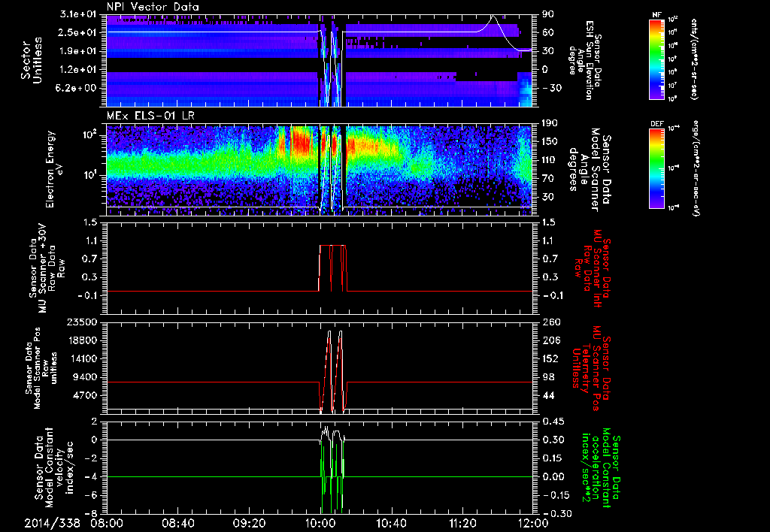Click the -8 velocity tick value
Viewport: 770px width, 532px height.
92,514
